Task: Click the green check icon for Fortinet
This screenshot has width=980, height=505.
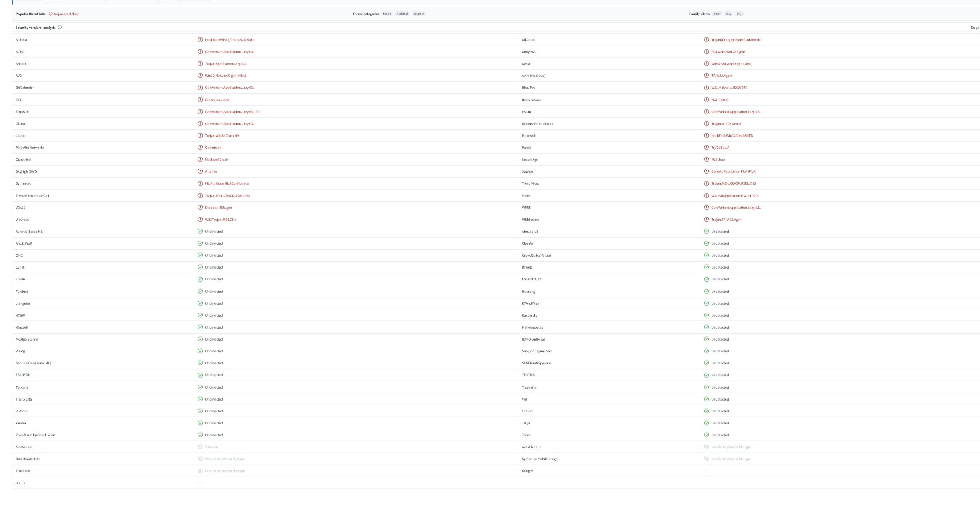Action: (x=201, y=292)
